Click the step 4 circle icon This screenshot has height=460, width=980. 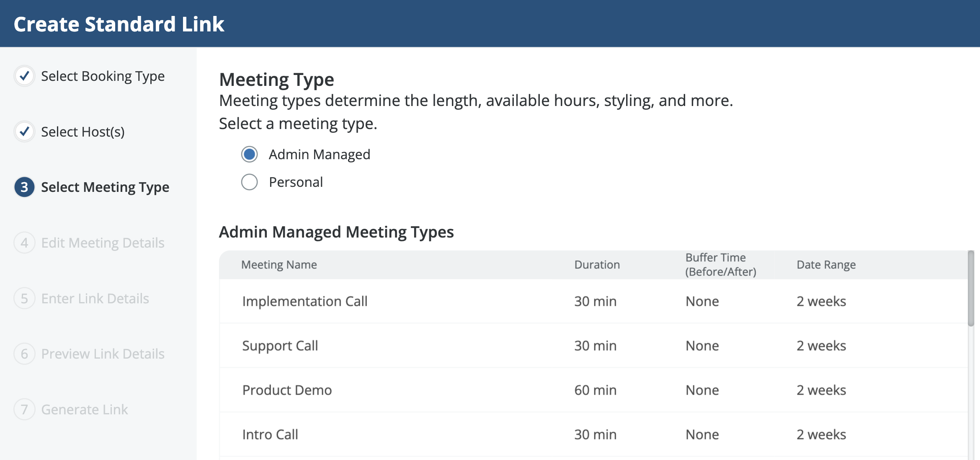coord(24,243)
